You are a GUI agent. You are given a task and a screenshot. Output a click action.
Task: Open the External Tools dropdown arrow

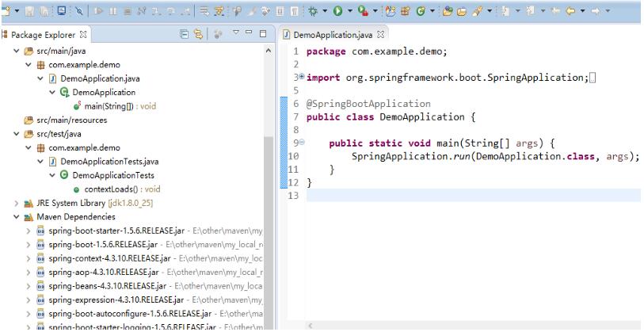pyautogui.click(x=375, y=10)
